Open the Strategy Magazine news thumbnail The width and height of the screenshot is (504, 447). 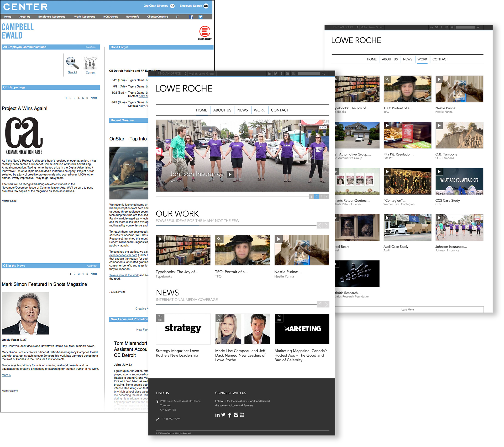[x=183, y=329]
